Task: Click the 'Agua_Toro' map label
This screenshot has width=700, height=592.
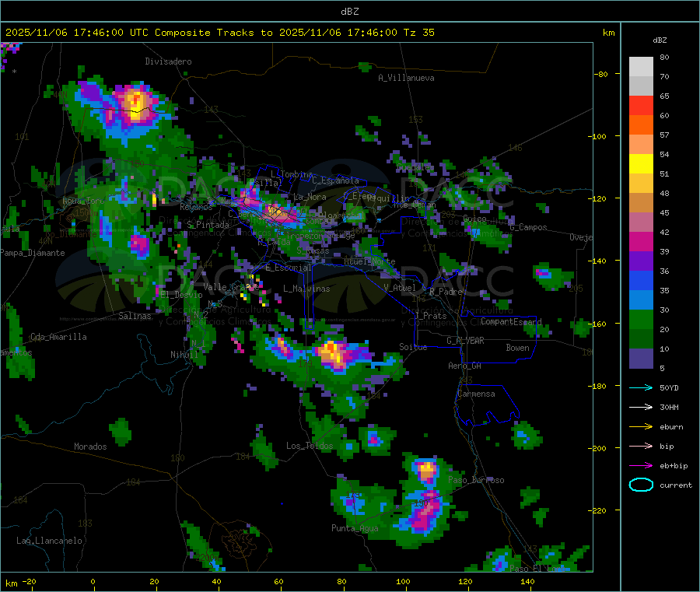Action: click(83, 201)
